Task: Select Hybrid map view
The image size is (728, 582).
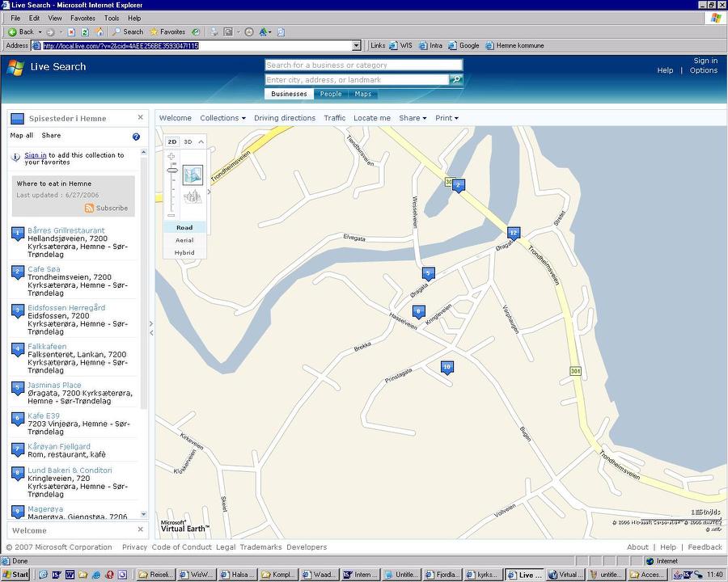Action: click(184, 253)
